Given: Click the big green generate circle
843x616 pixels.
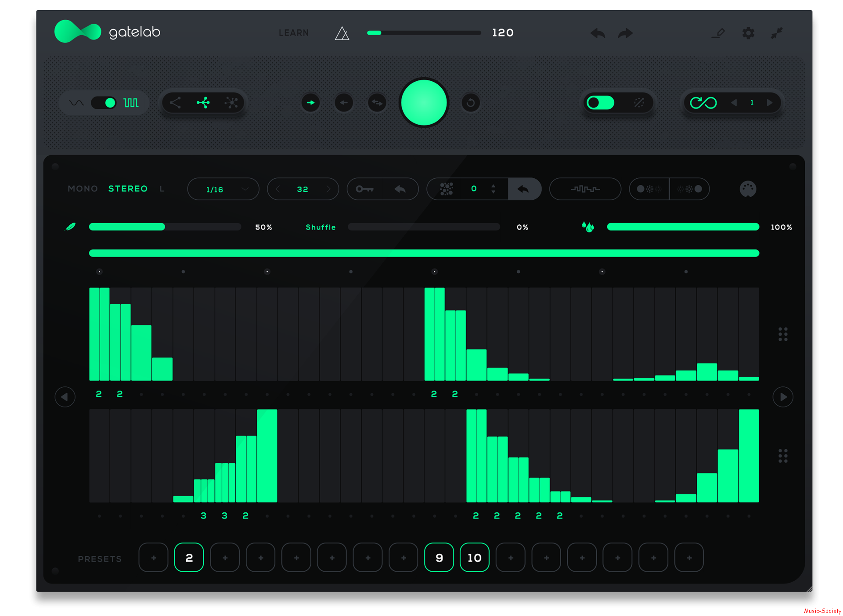Looking at the screenshot, I should (x=424, y=103).
